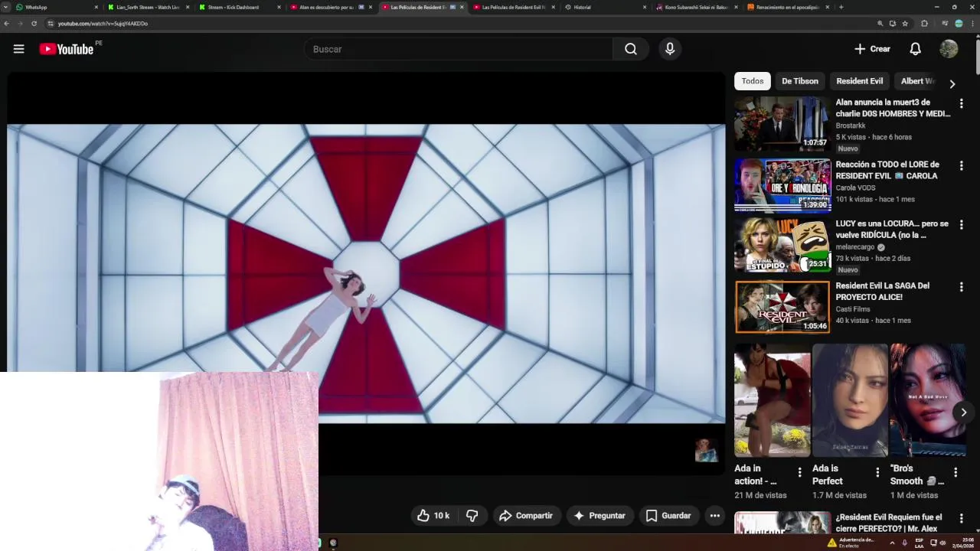Open options for Reacción a TODO el LORE
980x551 pixels.
tap(962, 165)
